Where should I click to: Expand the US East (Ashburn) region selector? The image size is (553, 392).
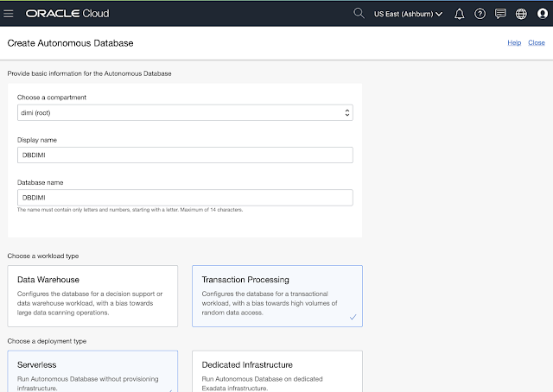[410, 14]
